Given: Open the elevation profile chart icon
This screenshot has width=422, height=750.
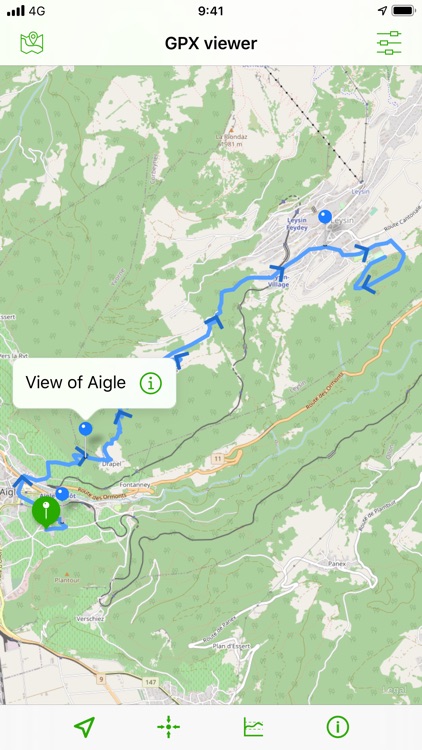Looking at the screenshot, I should pos(254,727).
